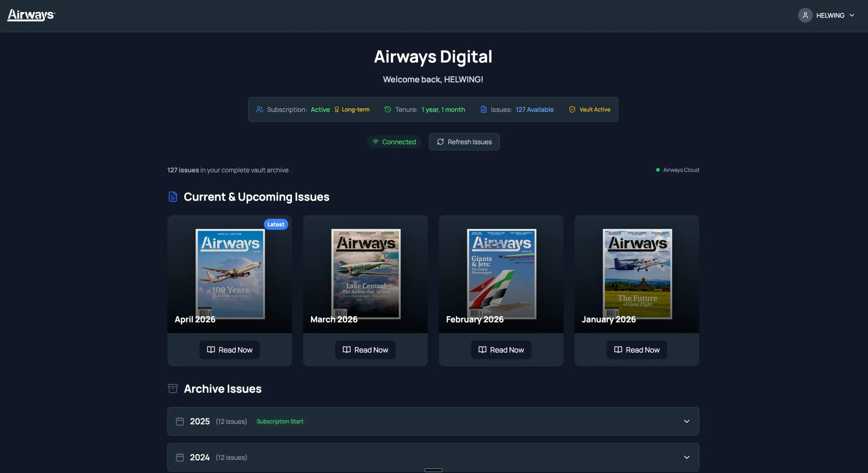Click the Airways Digital heading

pos(433,57)
